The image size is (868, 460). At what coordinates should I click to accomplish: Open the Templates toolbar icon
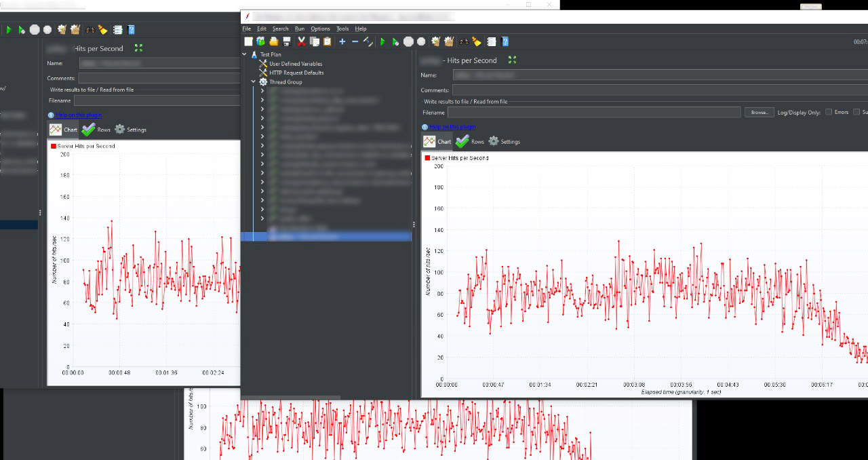coord(261,41)
